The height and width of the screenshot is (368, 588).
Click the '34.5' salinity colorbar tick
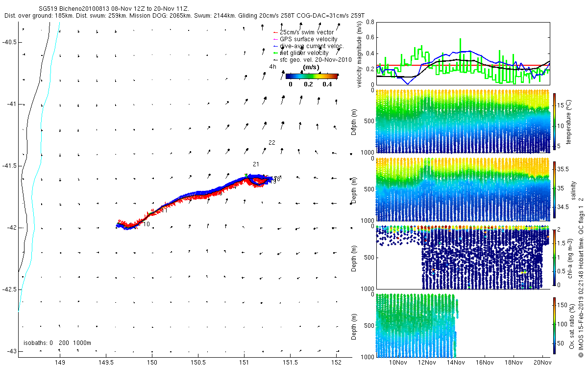pyautogui.click(x=563, y=207)
